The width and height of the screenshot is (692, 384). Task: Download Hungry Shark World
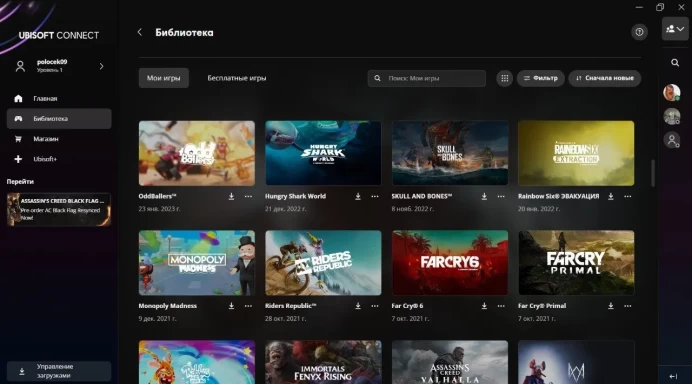tap(358, 196)
